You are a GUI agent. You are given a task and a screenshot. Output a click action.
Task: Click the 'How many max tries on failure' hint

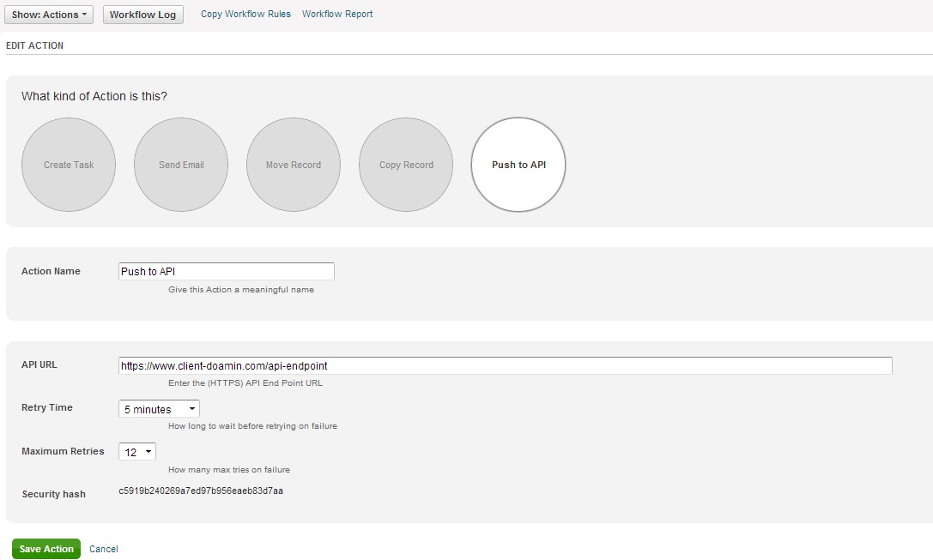click(x=229, y=470)
